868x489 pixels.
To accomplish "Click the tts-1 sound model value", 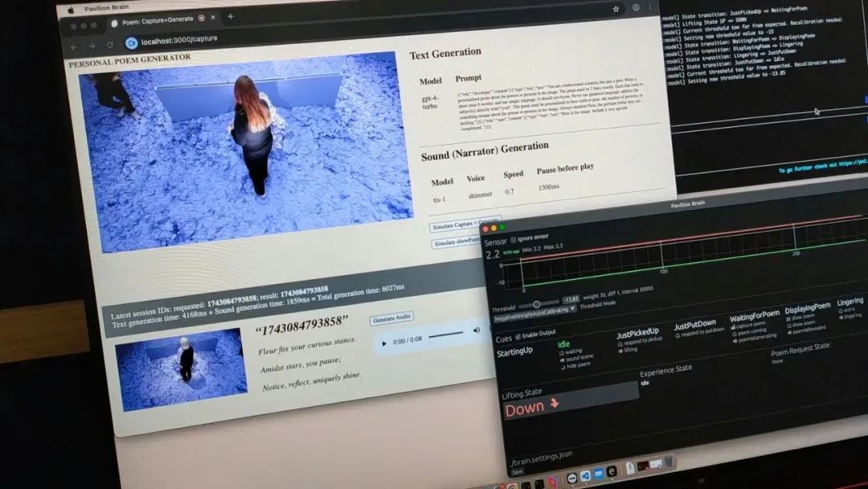I will (439, 199).
